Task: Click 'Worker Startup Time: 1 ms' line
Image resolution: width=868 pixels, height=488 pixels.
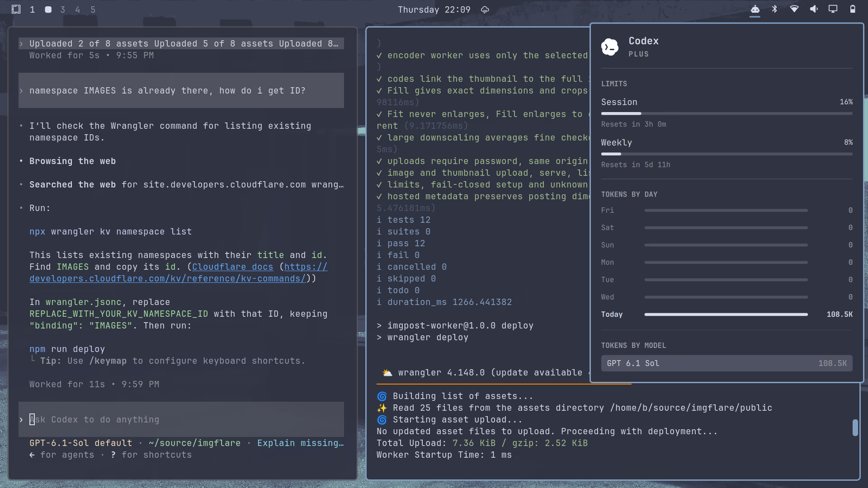Action: [x=444, y=455]
